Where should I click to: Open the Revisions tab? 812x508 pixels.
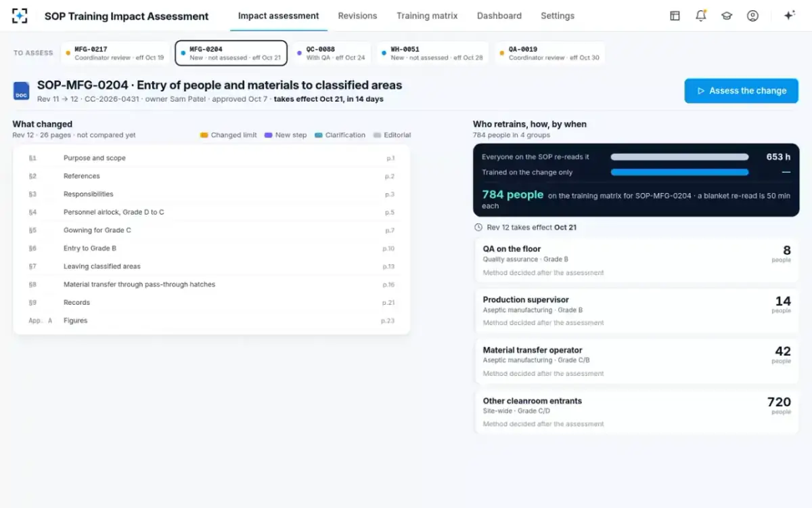357,16
